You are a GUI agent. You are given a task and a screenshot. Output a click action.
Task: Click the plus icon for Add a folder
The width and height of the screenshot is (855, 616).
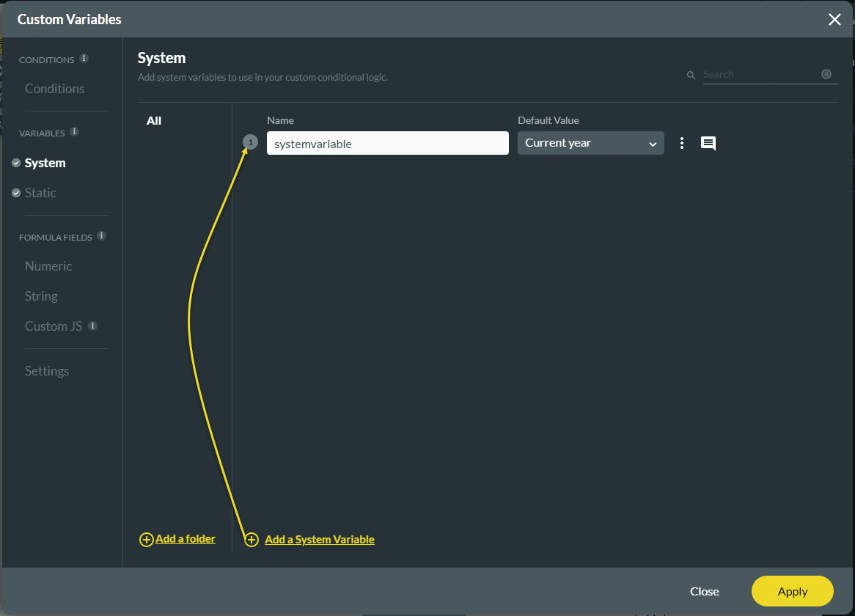click(x=147, y=540)
